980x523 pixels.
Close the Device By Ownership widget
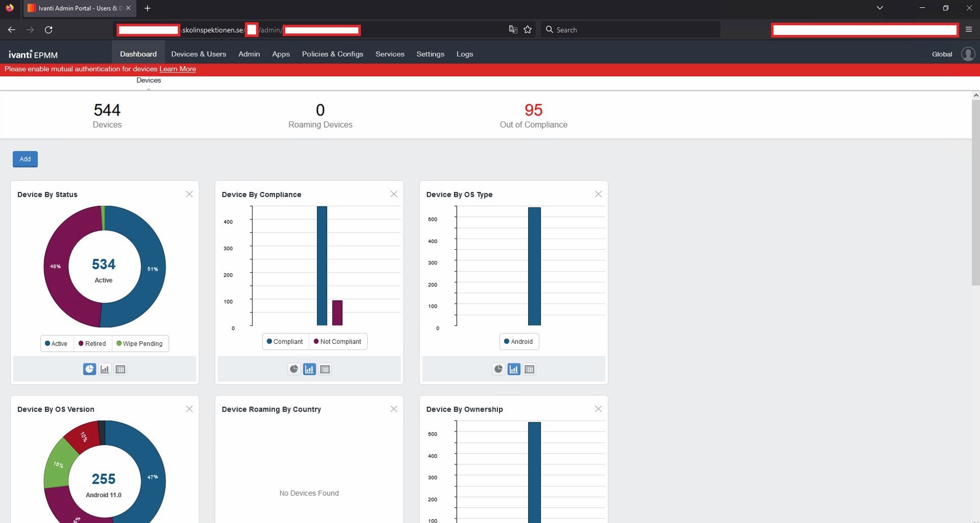point(598,409)
